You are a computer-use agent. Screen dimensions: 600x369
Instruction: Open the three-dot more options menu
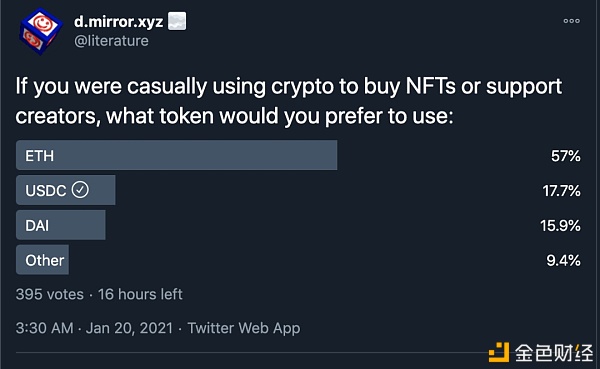pyautogui.click(x=571, y=21)
